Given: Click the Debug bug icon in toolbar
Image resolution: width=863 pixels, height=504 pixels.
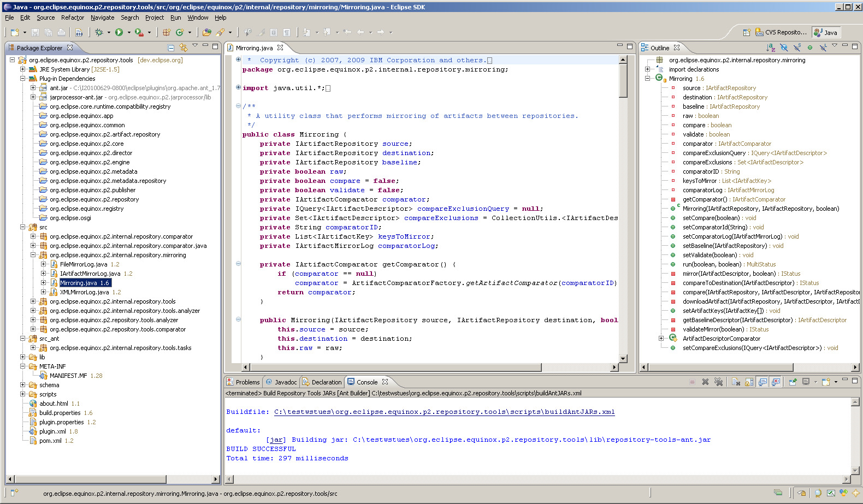Looking at the screenshot, I should (x=99, y=32).
